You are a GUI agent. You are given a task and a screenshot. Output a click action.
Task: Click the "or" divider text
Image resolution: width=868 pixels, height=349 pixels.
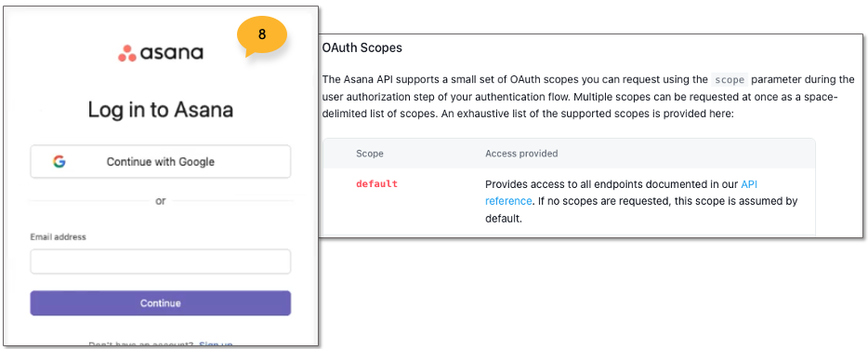pyautogui.click(x=161, y=201)
